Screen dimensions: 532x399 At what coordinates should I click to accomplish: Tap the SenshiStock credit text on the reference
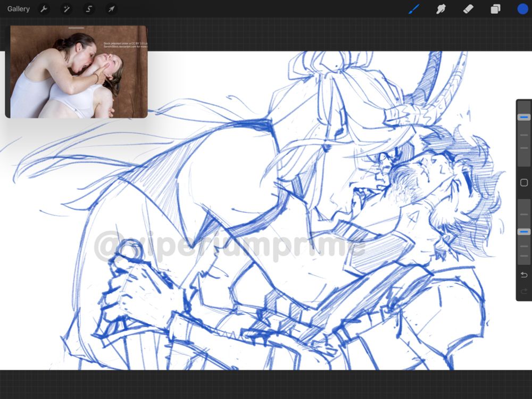pyautogui.click(x=126, y=47)
